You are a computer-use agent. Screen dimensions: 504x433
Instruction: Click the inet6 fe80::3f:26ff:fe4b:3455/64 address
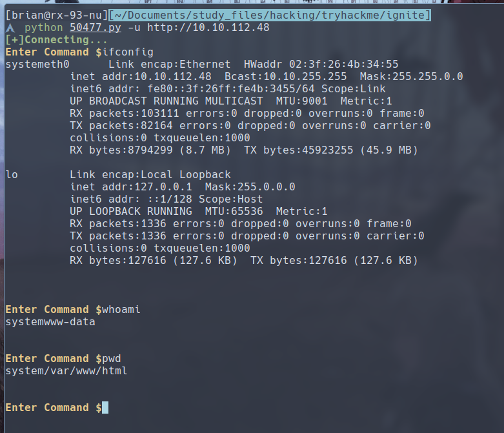click(231, 88)
